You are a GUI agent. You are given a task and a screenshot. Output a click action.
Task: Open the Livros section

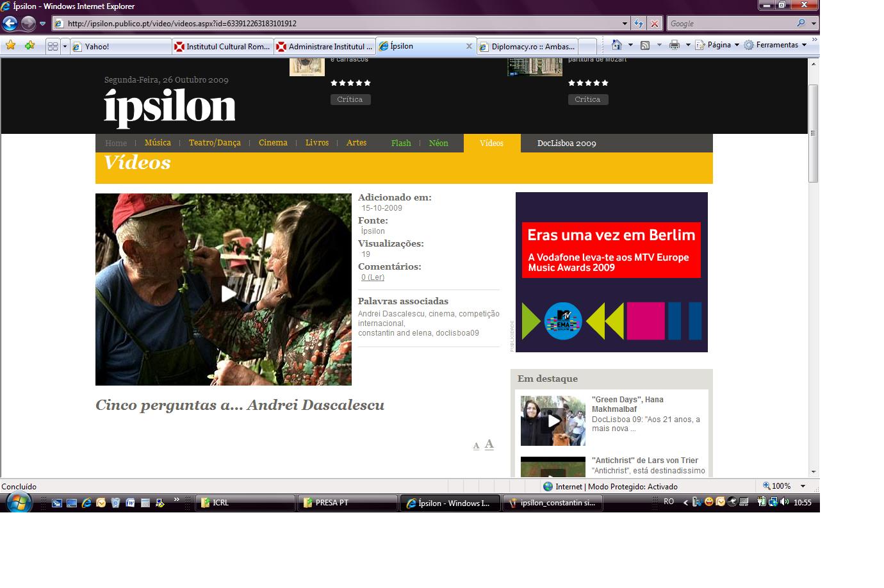[x=317, y=143]
